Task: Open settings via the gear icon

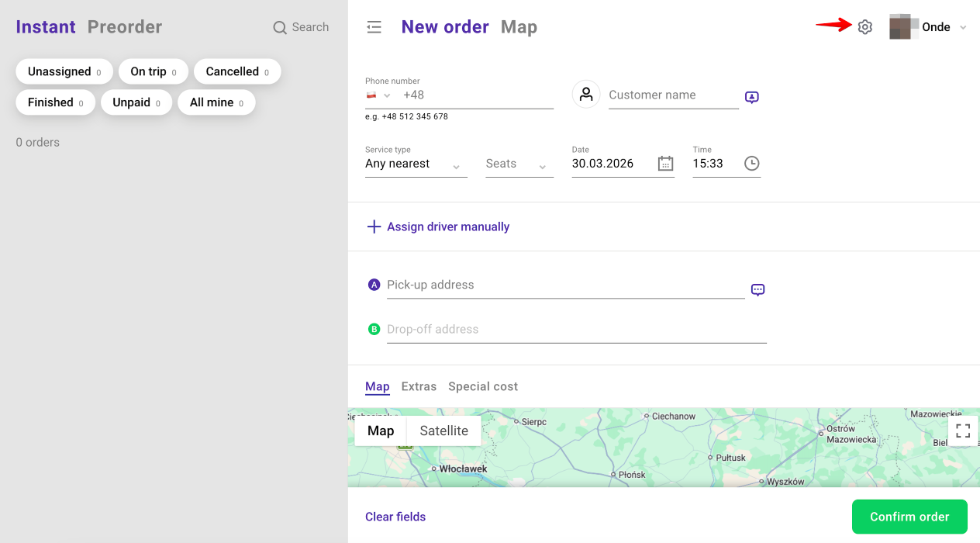Action: [865, 27]
